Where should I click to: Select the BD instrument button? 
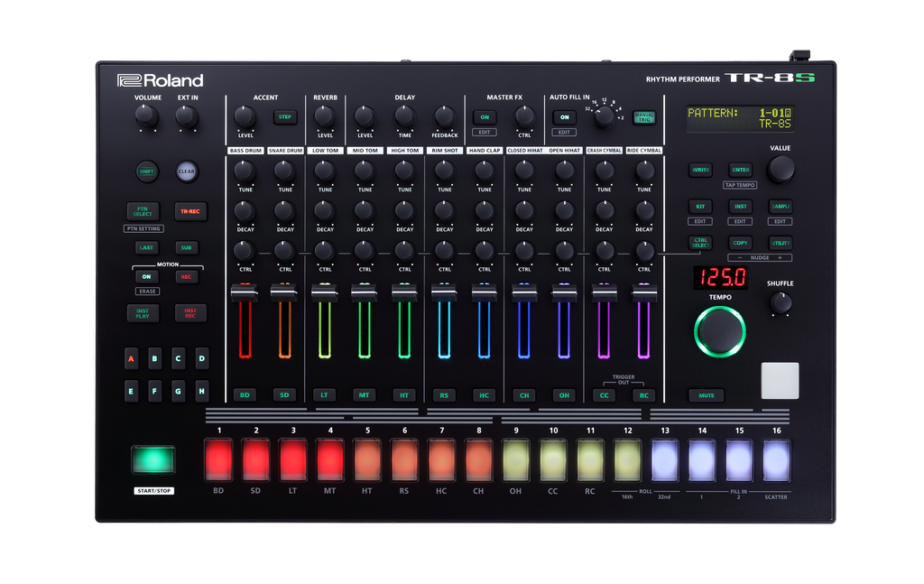pos(245,394)
